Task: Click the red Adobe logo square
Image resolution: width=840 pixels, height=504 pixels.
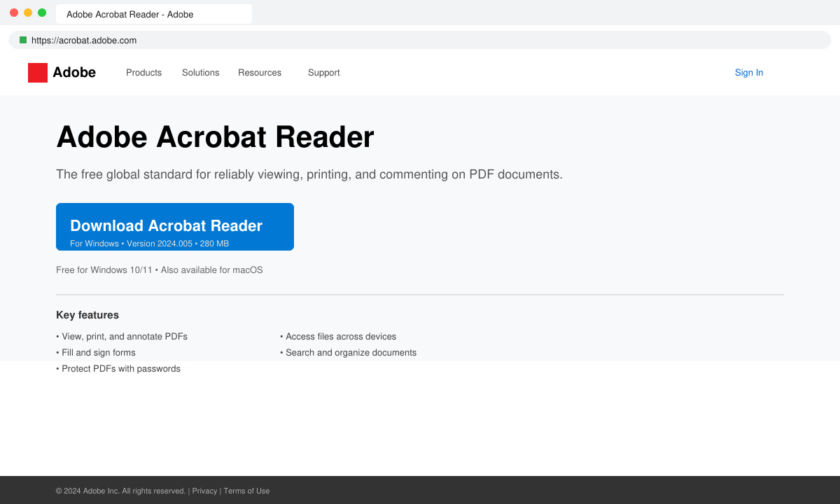Action: [38, 73]
